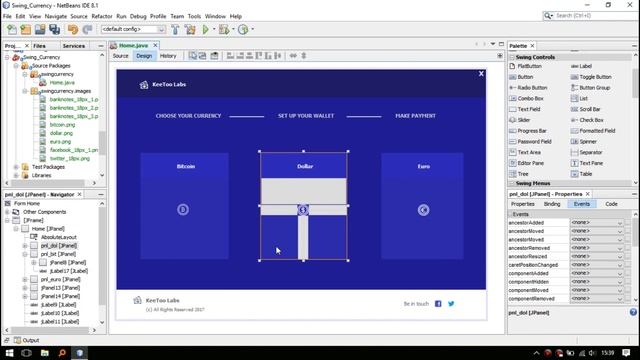Expand Test Packages node in Projects
This screenshot has height=360, width=640.
tap(16, 167)
